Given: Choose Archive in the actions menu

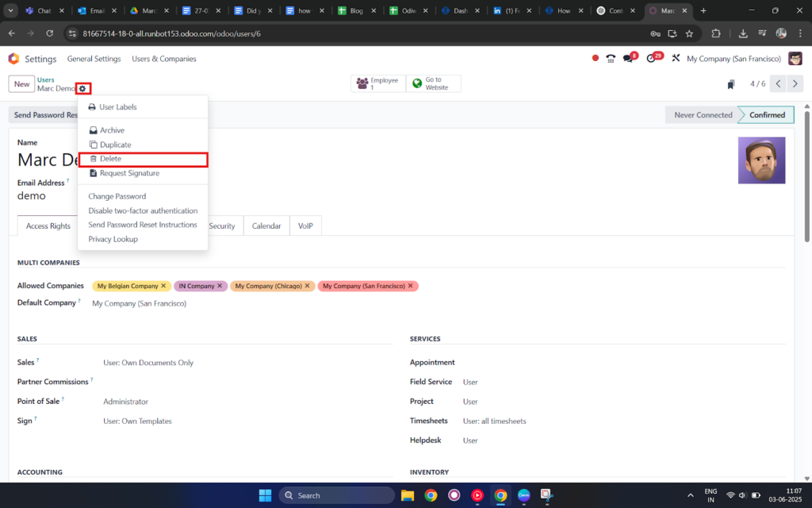Looking at the screenshot, I should [x=143, y=130].
